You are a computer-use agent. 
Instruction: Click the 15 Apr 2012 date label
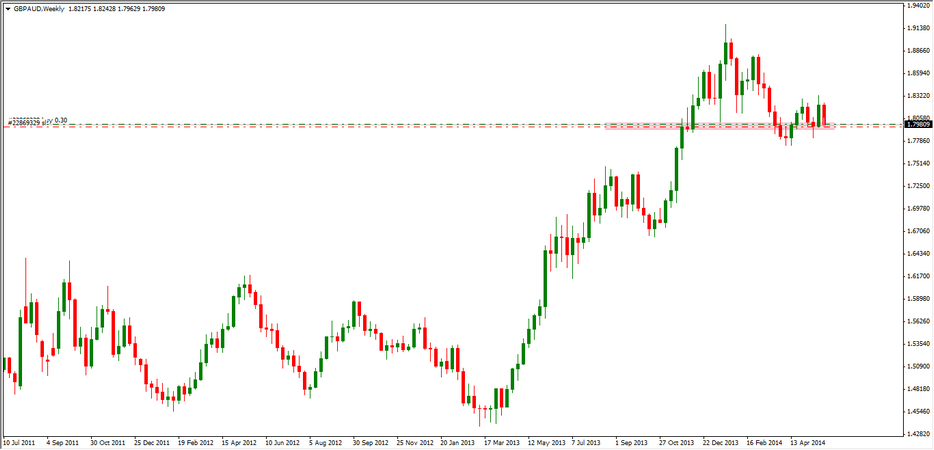coord(239,442)
